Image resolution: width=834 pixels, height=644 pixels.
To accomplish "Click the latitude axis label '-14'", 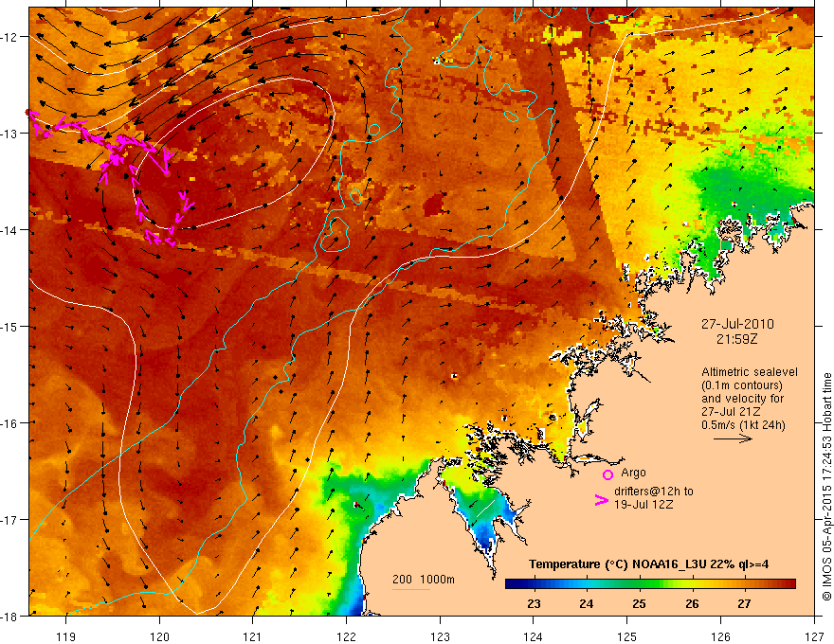I will tap(10, 230).
